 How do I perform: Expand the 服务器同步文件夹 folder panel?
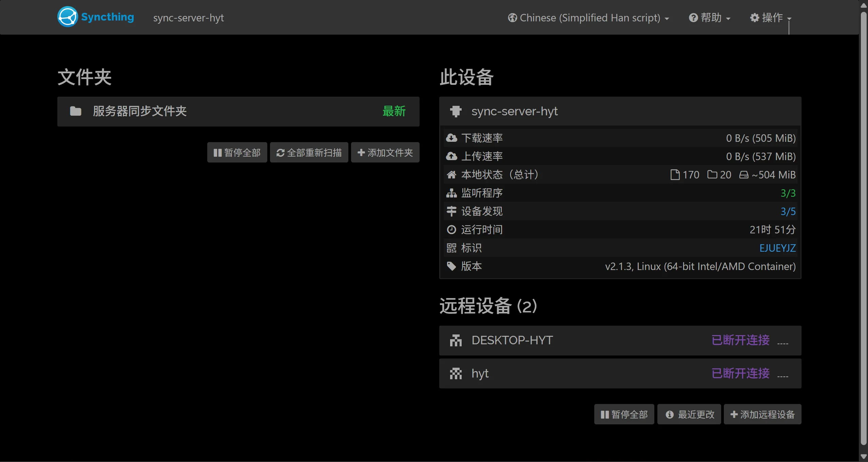pyautogui.click(x=238, y=112)
